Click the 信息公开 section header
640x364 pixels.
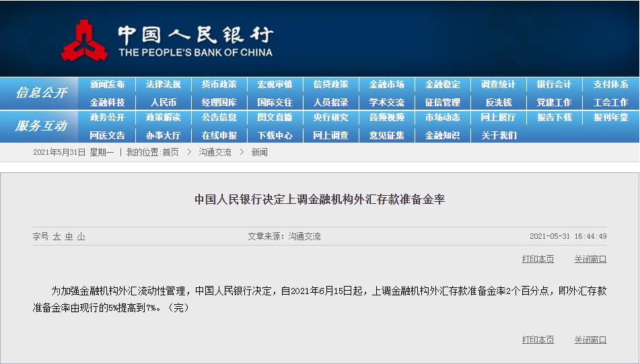tap(41, 93)
